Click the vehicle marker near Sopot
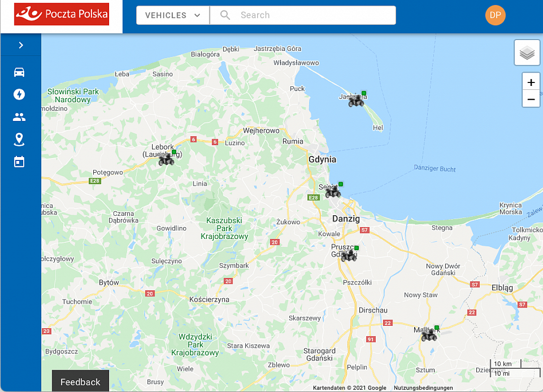 coord(333,192)
